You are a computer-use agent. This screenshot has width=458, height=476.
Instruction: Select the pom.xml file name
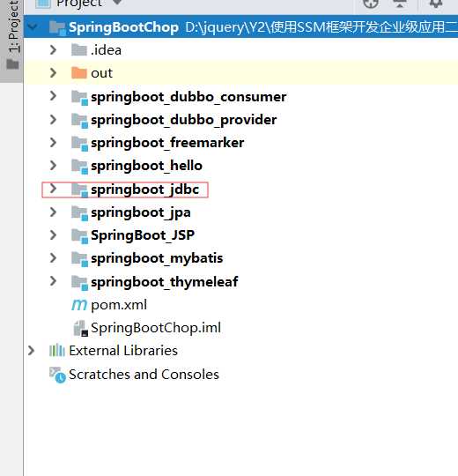click(x=119, y=305)
